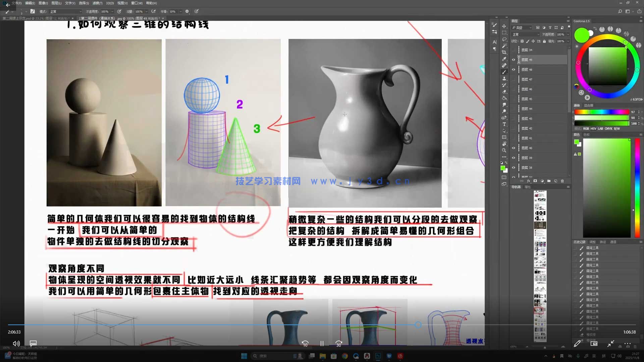The height and width of the screenshot is (362, 644).
Task: Select the Lasso tool
Action: click(504, 39)
